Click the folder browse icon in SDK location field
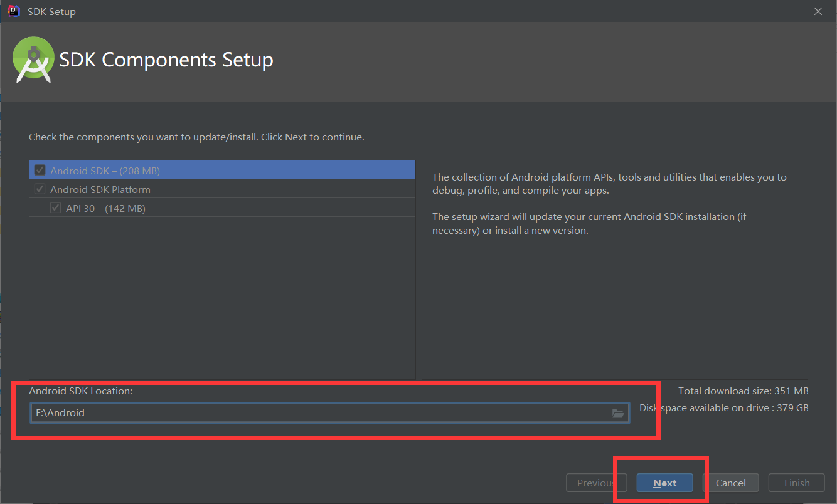This screenshot has height=504, width=837. 618,413
